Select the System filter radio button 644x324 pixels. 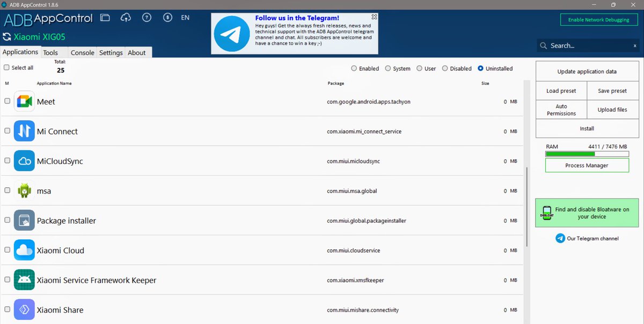coord(388,69)
